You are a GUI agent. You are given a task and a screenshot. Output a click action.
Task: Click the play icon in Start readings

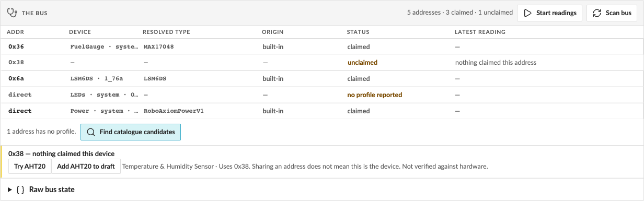(527, 13)
